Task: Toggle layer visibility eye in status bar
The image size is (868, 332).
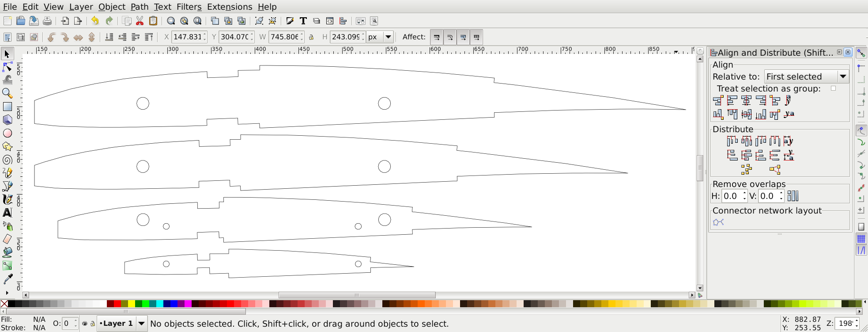Action: click(85, 324)
